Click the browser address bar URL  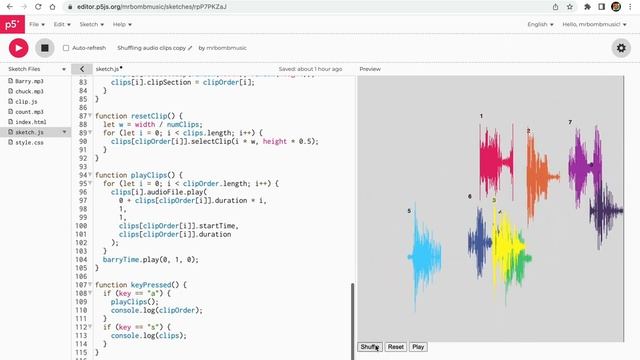[152, 7]
